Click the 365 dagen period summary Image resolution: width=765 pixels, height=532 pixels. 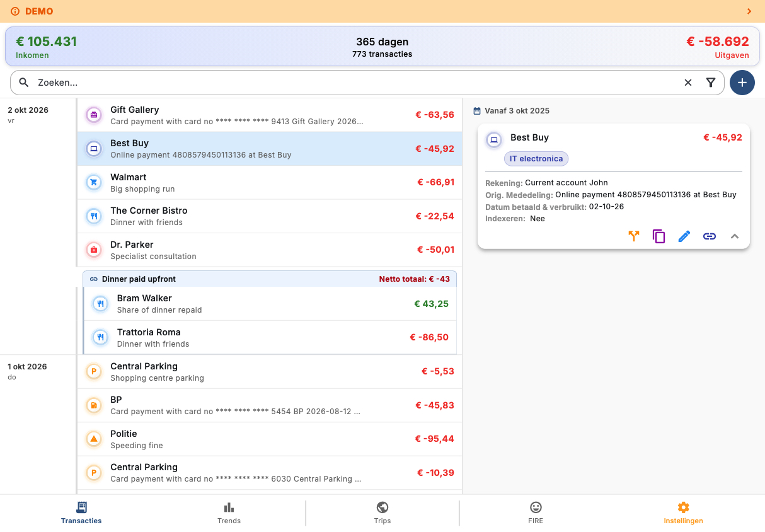(x=382, y=47)
